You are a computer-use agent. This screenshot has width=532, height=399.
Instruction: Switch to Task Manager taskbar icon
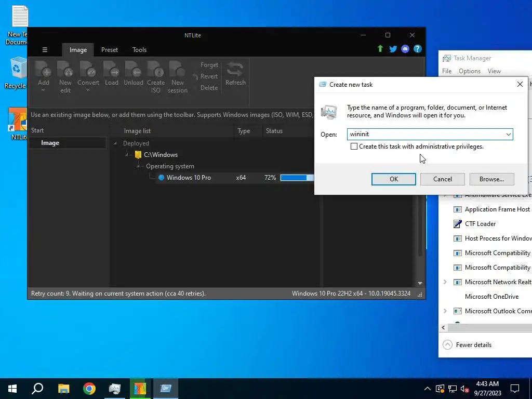click(115, 389)
